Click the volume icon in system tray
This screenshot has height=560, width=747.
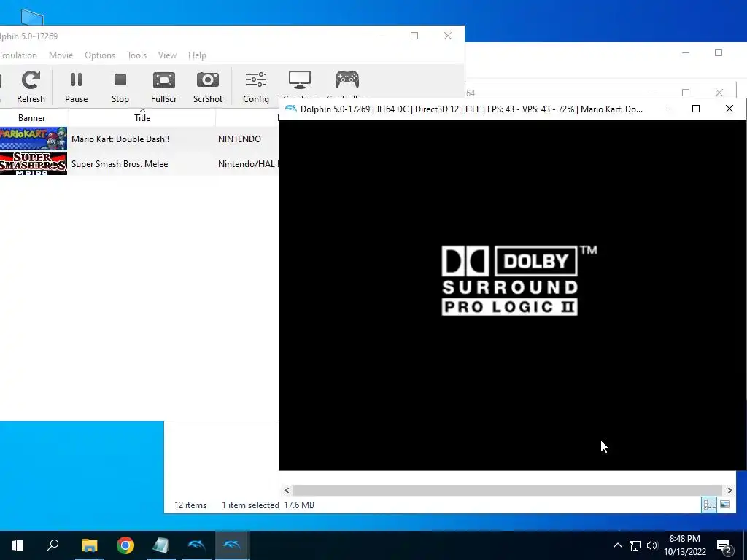click(x=652, y=545)
